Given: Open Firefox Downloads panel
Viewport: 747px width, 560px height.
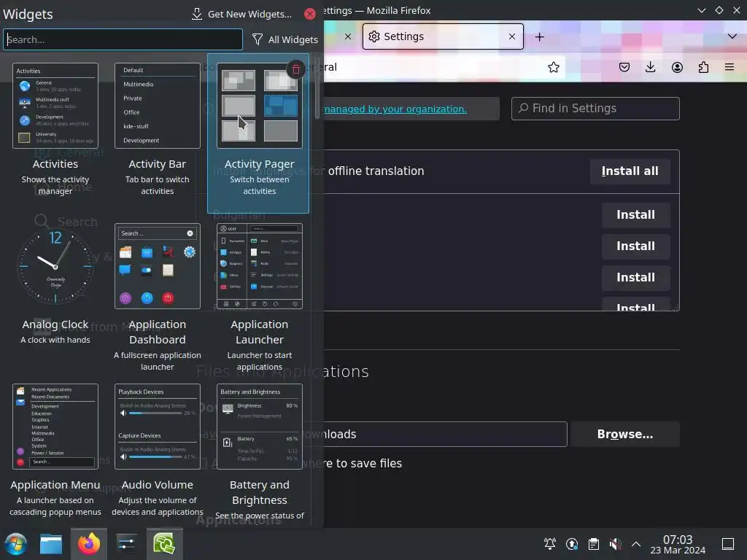Looking at the screenshot, I should (650, 67).
